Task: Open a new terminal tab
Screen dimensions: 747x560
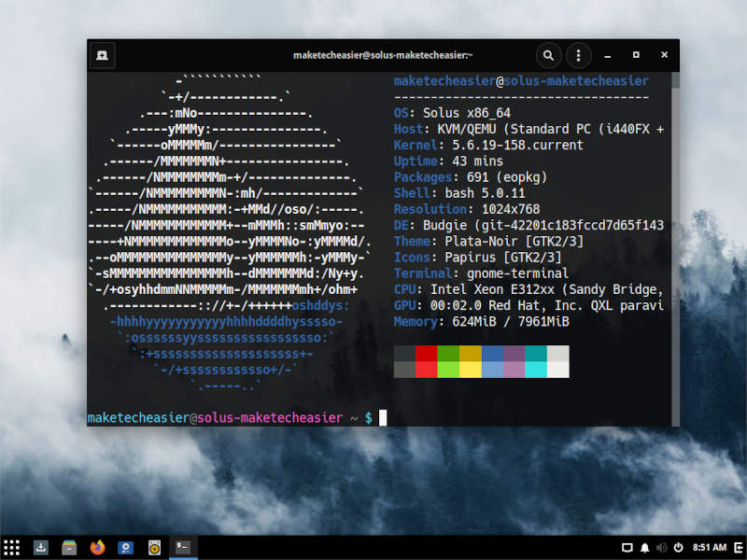Action: coord(102,55)
